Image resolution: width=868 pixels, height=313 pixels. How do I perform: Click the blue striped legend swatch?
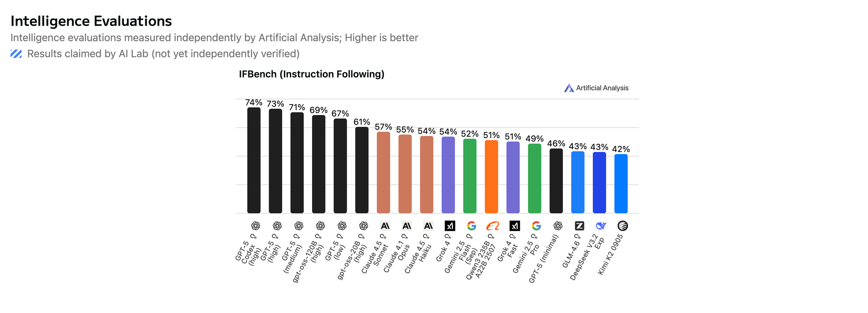(16, 54)
